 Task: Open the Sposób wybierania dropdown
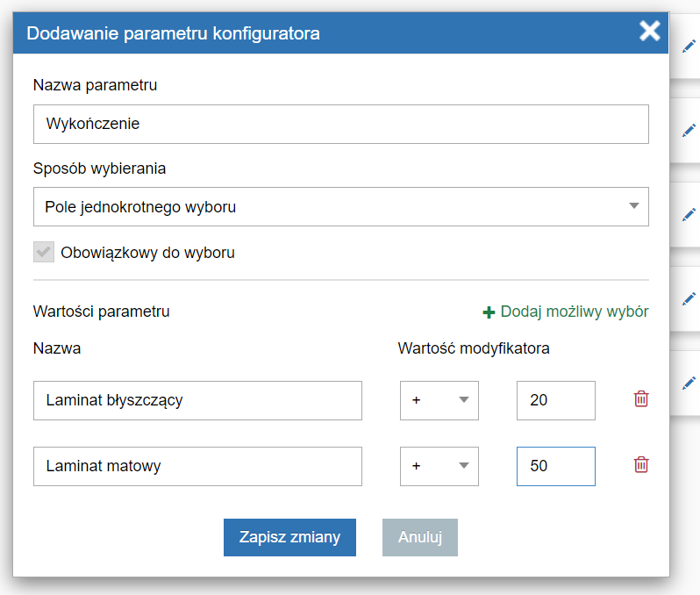tap(341, 207)
